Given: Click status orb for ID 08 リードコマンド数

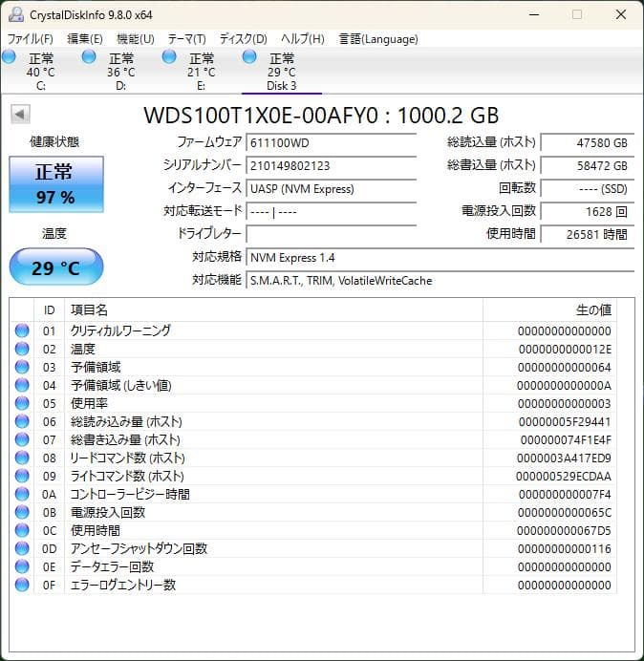Looking at the screenshot, I should pos(22,458).
